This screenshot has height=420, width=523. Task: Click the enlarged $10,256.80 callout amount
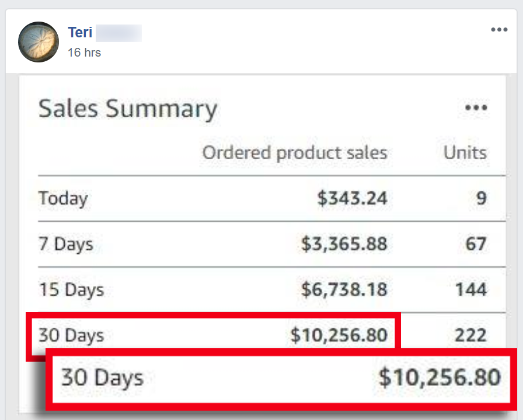tap(440, 377)
